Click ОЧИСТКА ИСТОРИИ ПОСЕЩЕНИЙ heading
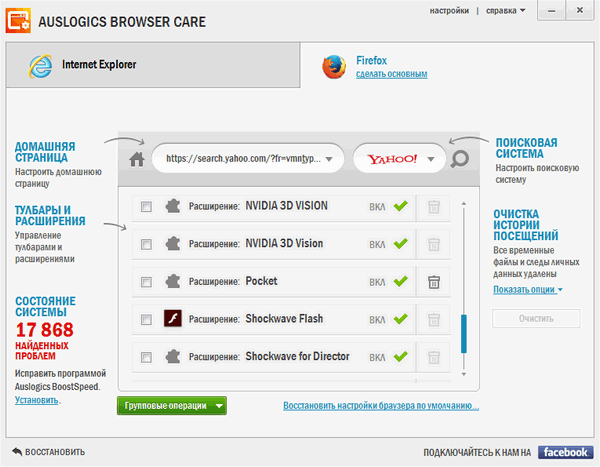This screenshot has height=467, width=600. (x=526, y=225)
